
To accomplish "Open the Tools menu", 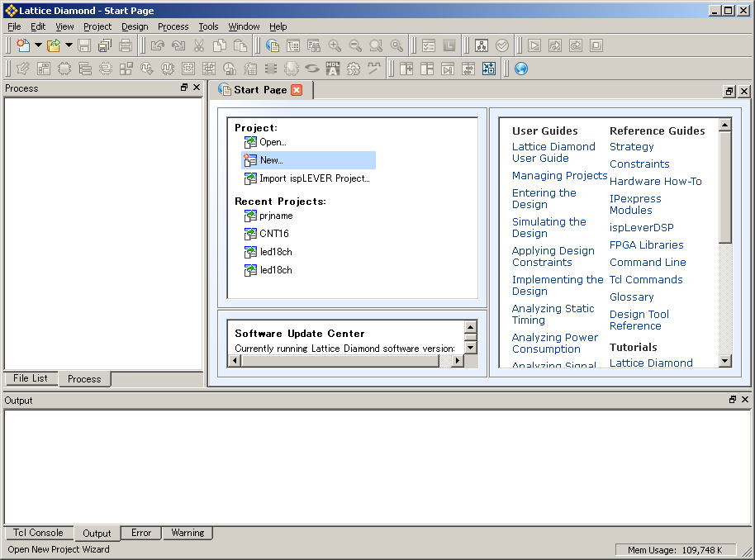I will 208,26.
